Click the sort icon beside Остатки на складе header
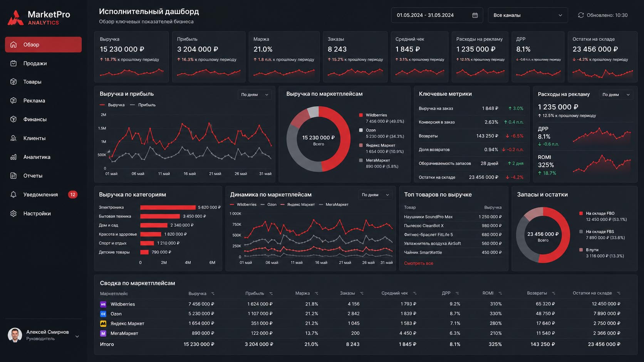Screen dimensions: 644x362 tap(619, 294)
